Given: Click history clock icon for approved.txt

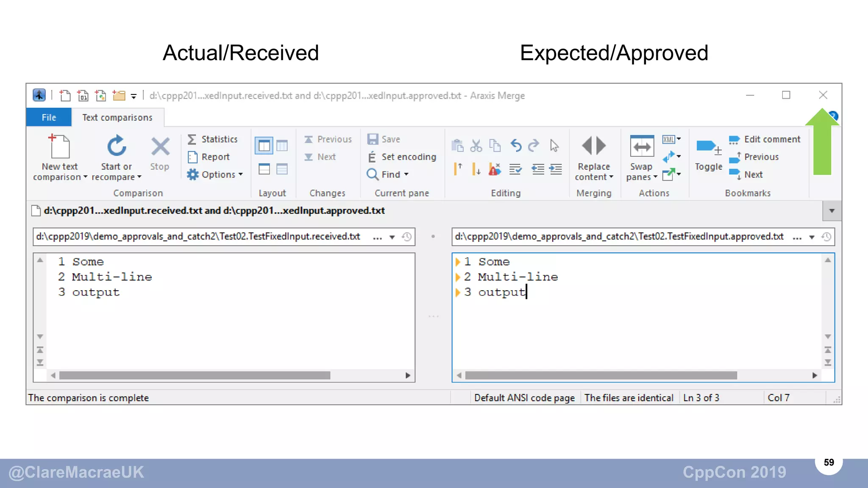Looking at the screenshot, I should [x=826, y=237].
